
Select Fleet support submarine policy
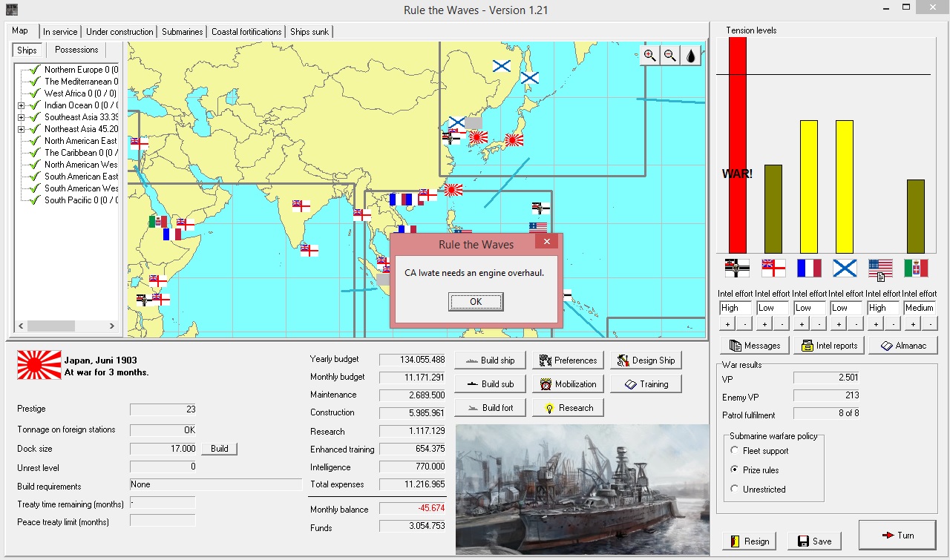coord(760,451)
